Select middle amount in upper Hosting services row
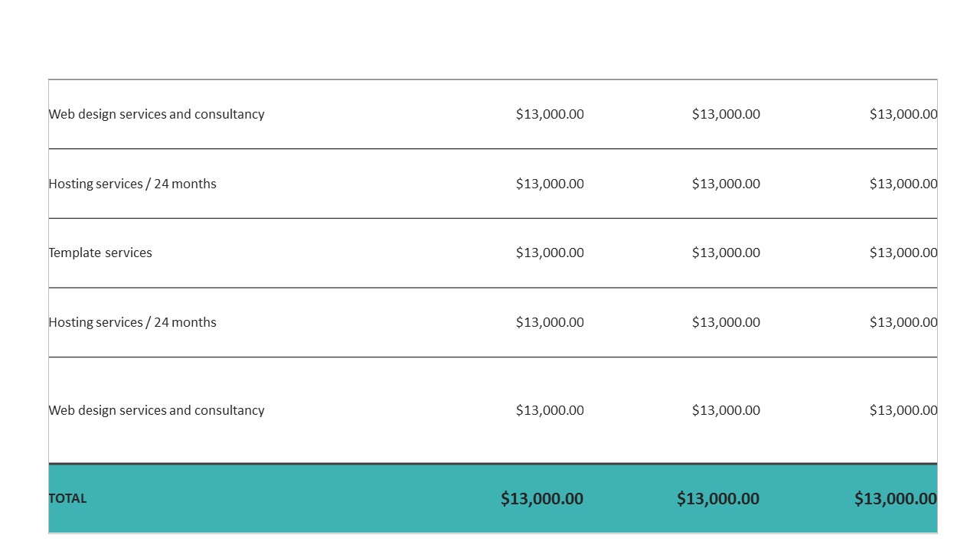Image resolution: width=980 pixels, height=551 pixels. point(726,184)
